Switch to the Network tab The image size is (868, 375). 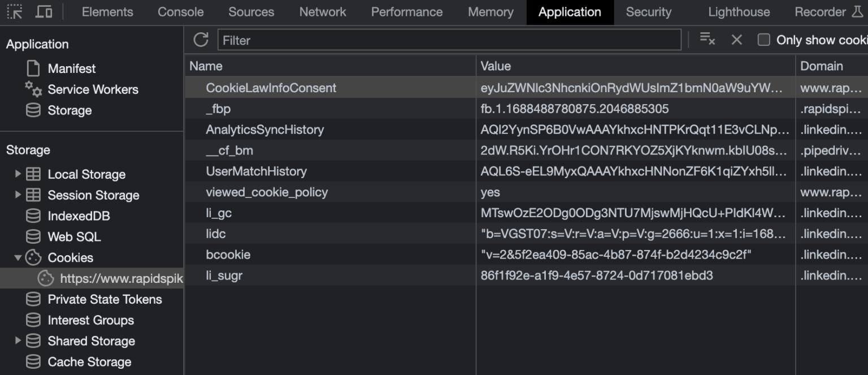322,11
